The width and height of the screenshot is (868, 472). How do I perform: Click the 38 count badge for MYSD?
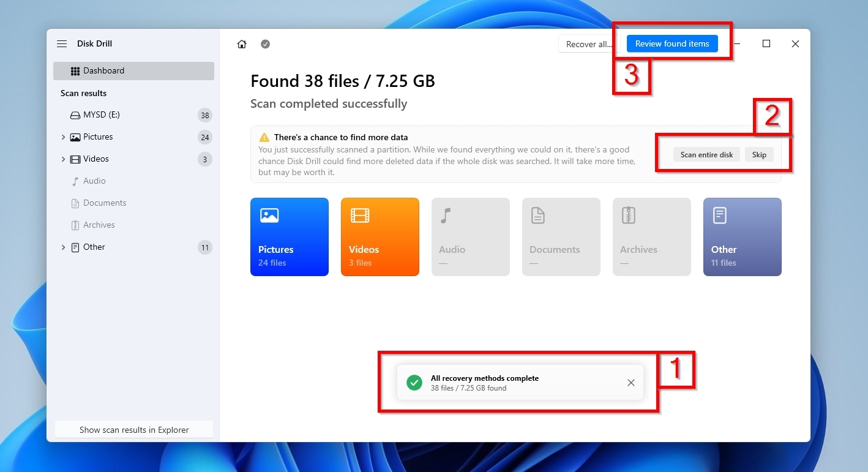(x=205, y=115)
